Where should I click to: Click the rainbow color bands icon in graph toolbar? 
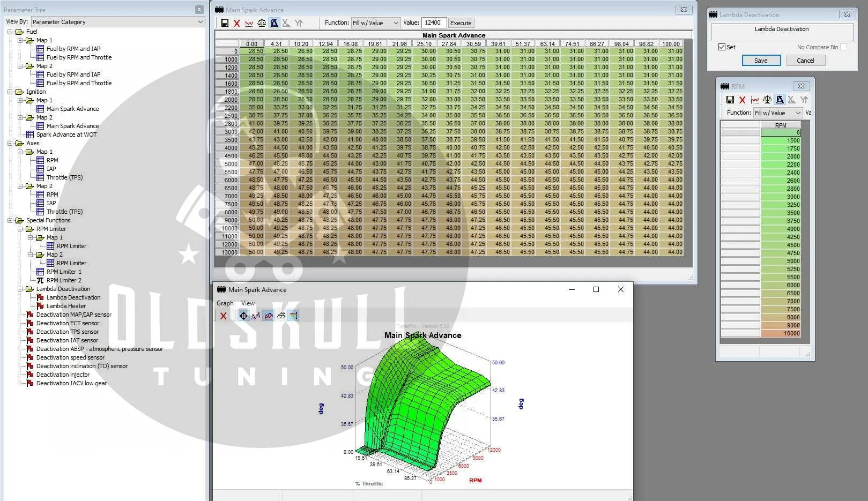pos(293,316)
